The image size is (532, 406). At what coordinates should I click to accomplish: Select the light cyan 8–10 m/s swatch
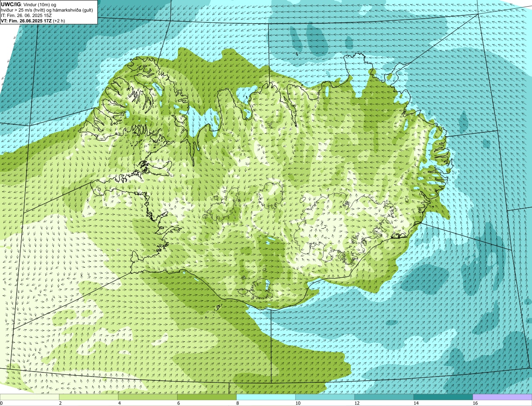click(x=266, y=397)
